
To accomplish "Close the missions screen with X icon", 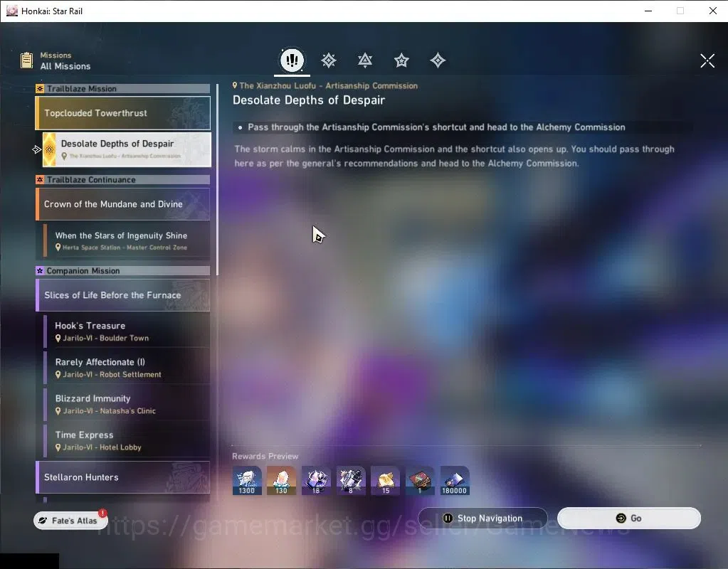I will click(707, 60).
